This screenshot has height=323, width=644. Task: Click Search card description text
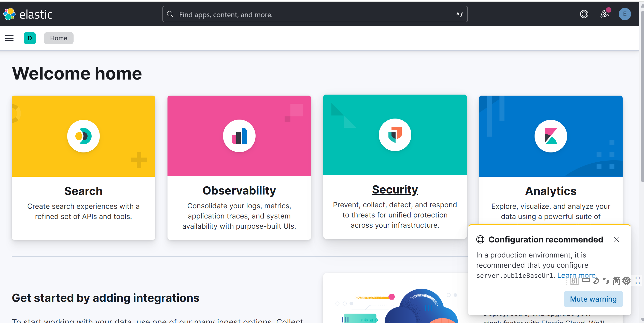[x=83, y=211]
